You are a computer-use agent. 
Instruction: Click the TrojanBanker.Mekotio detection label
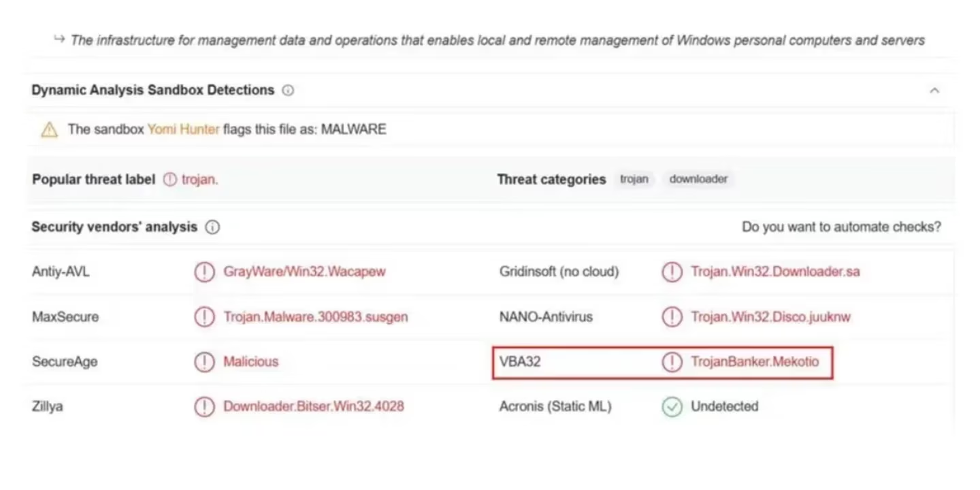click(x=755, y=362)
